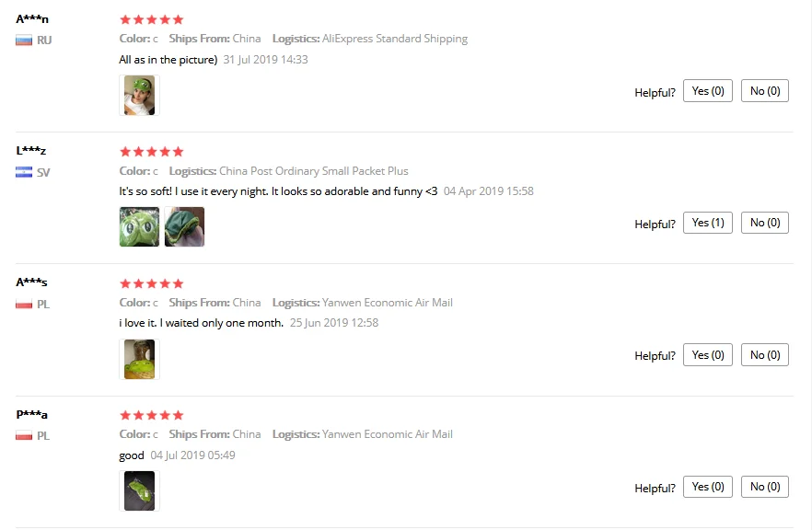Click the Russian flag icon beside RU
Screen dimensions: 812x530
pyautogui.click(x=24, y=40)
